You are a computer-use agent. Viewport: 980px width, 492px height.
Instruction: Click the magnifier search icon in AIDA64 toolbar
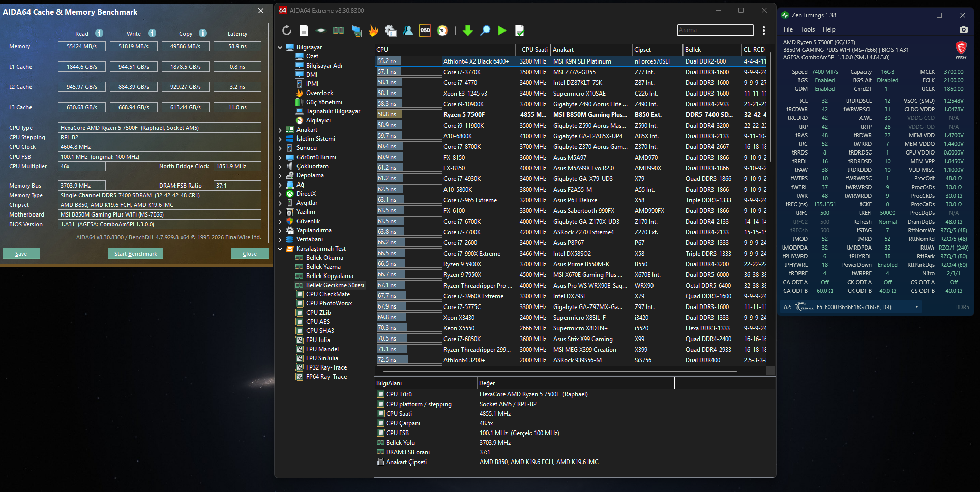click(485, 30)
